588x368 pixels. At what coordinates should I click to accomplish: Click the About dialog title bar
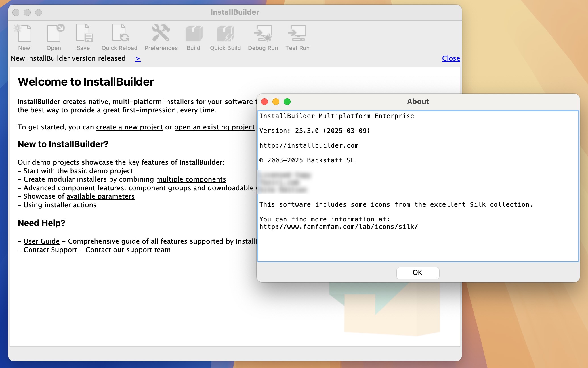coord(418,102)
